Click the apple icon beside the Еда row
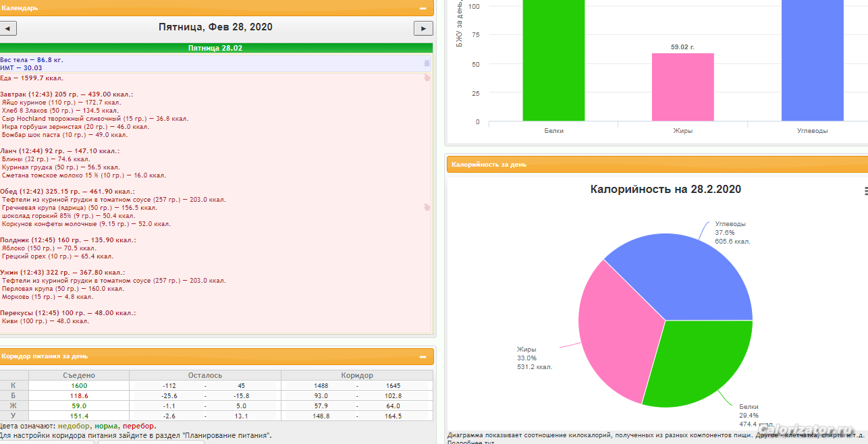 426,78
